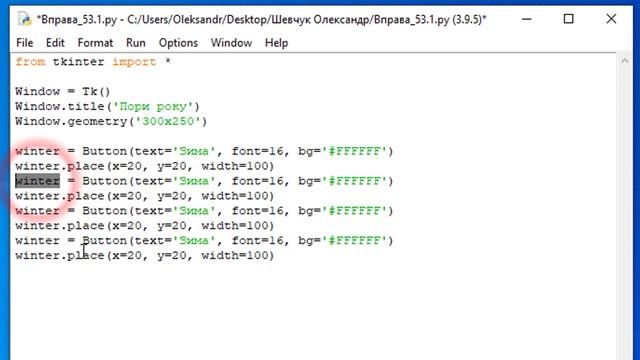Open the Edit menu

[55, 43]
